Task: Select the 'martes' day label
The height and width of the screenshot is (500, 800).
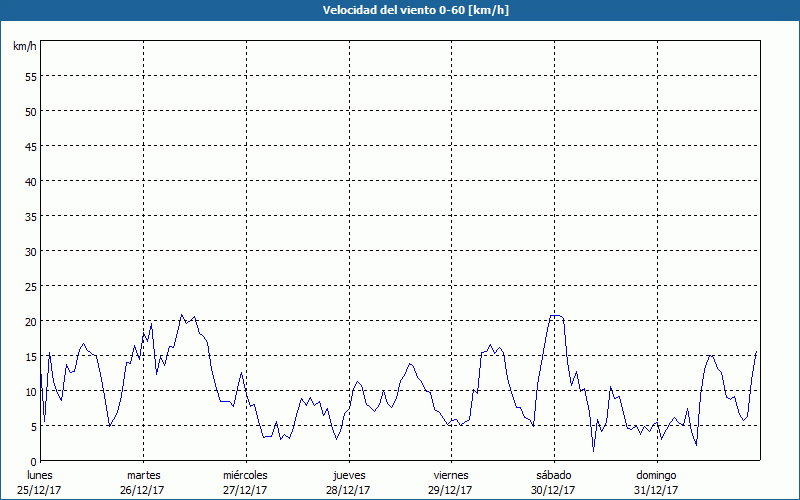Action: (x=143, y=475)
